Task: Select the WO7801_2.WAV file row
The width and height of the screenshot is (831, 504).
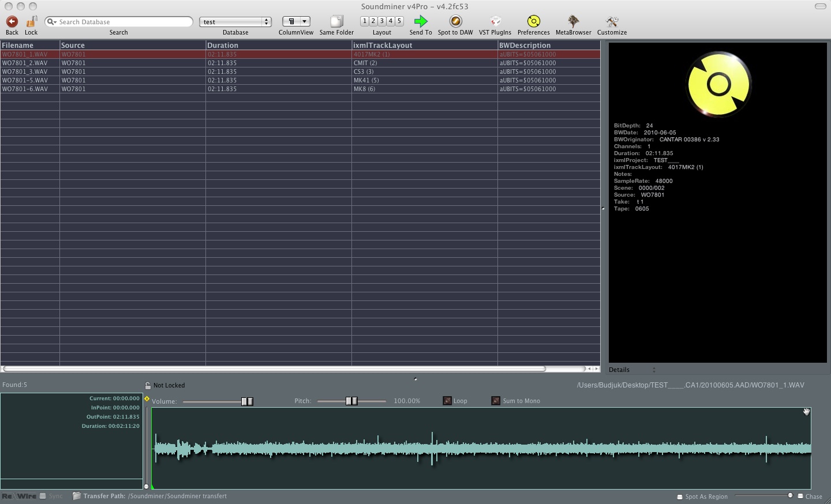Action: click(x=25, y=63)
